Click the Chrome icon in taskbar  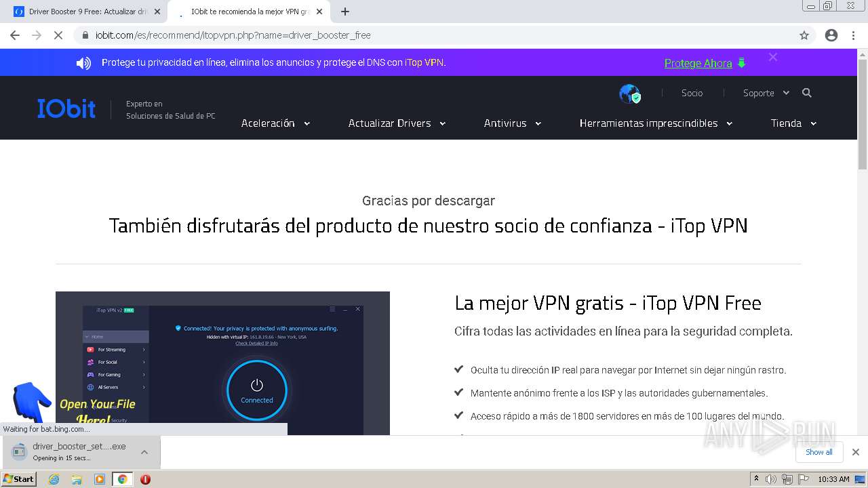(122, 479)
